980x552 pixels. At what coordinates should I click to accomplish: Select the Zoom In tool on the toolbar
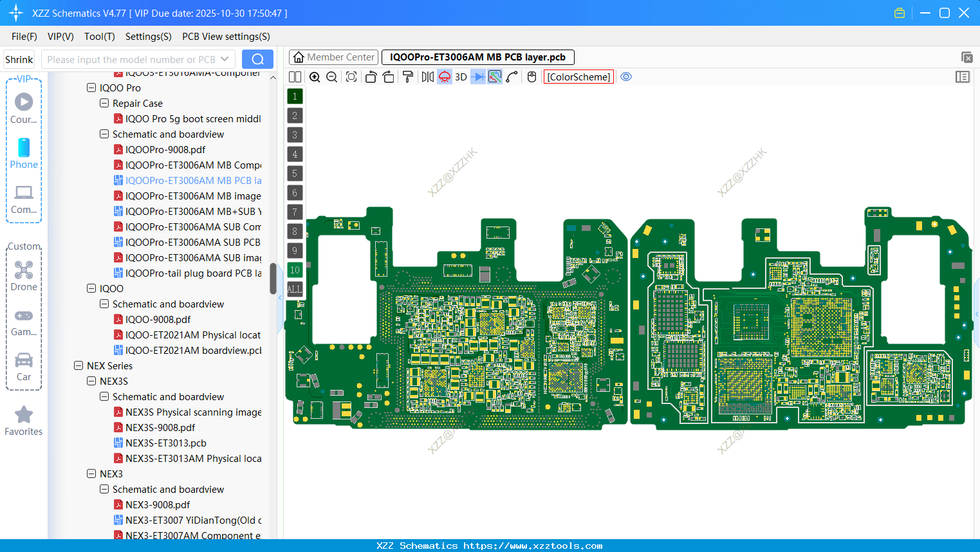coord(315,77)
